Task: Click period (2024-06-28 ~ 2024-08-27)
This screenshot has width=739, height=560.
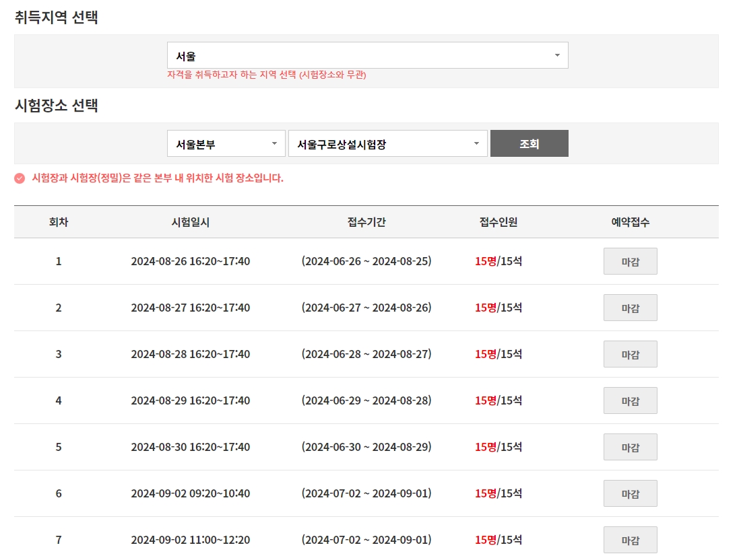Action: [366, 354]
